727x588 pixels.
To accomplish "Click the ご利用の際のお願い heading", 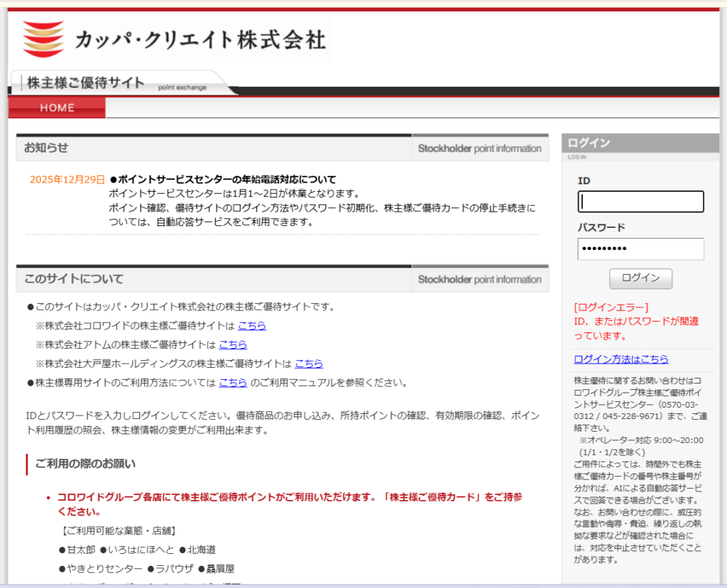I will (x=85, y=464).
